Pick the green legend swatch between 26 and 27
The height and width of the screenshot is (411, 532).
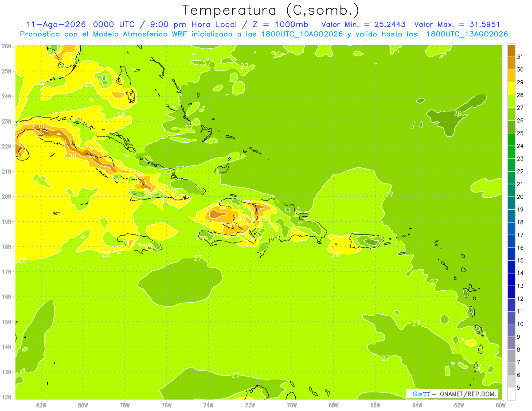click(x=511, y=114)
